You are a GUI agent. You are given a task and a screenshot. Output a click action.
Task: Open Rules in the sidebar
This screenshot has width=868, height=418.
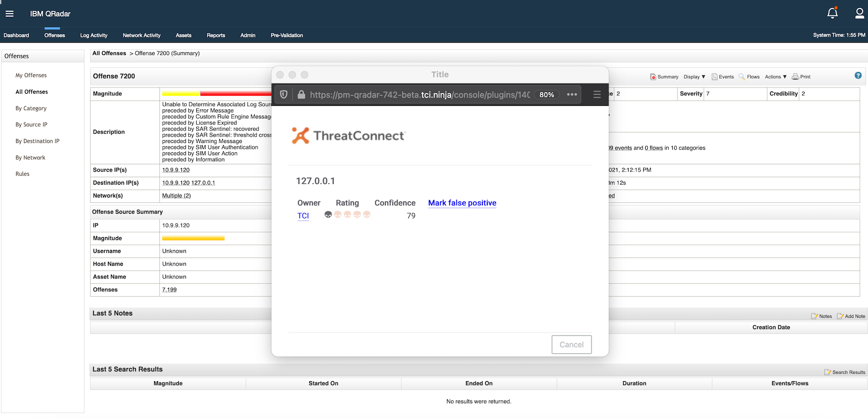[x=23, y=174]
